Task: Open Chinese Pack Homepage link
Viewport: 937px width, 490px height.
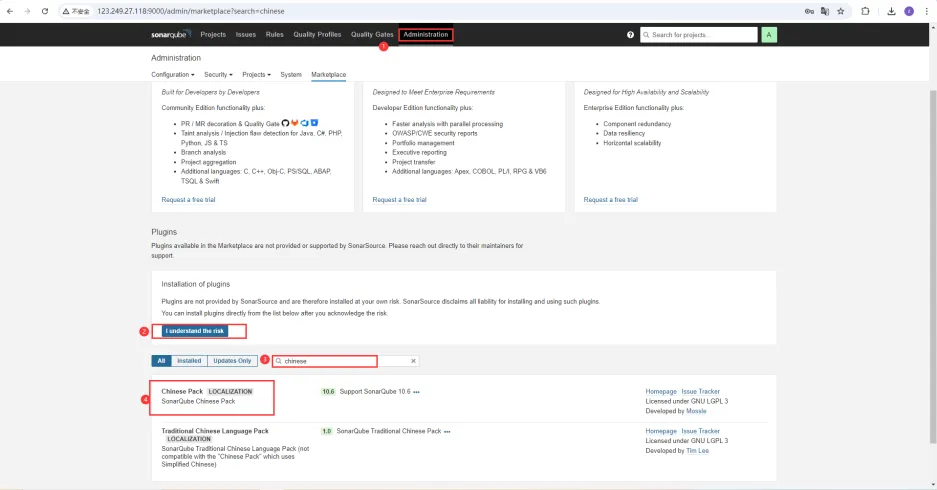Action: [x=660, y=391]
